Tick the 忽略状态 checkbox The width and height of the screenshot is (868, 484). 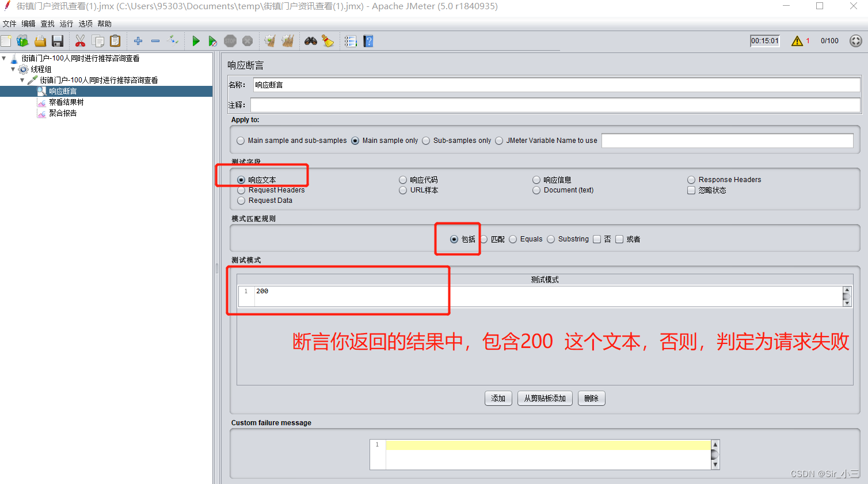(x=691, y=190)
